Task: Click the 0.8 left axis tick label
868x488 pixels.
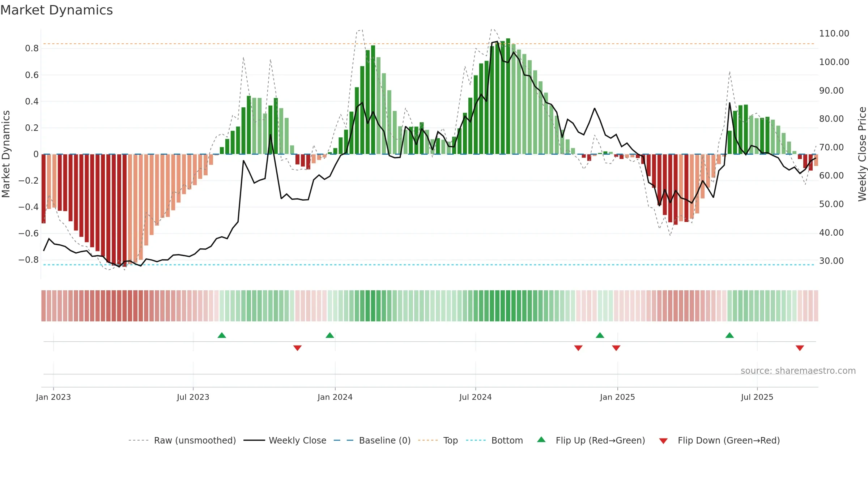Action: click(x=32, y=48)
